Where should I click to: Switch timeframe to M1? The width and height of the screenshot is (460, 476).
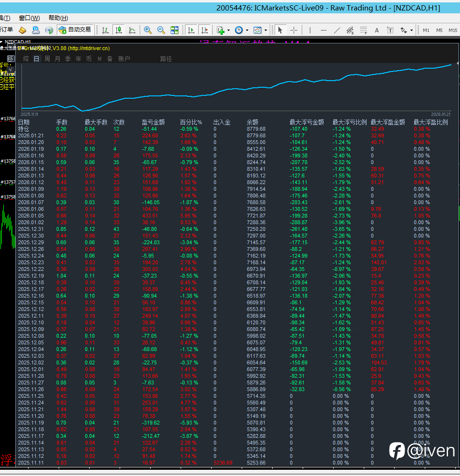click(x=426, y=31)
